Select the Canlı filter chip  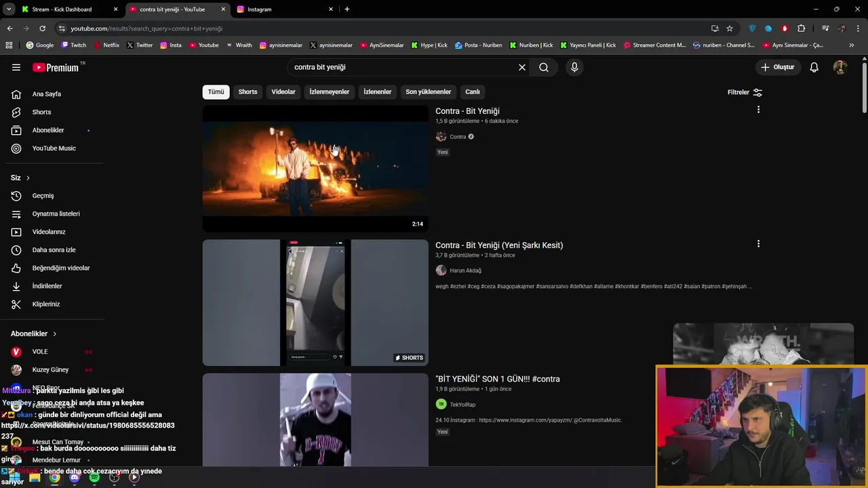[473, 91]
